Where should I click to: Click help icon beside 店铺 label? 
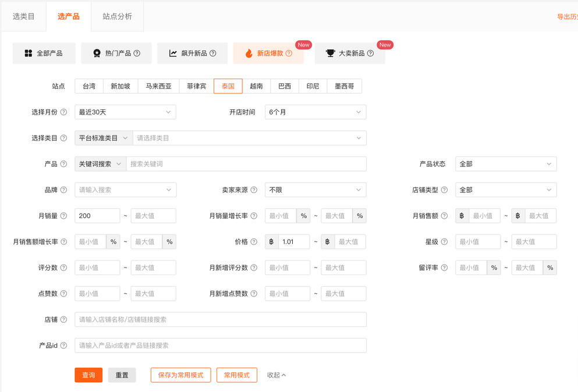coord(64,319)
